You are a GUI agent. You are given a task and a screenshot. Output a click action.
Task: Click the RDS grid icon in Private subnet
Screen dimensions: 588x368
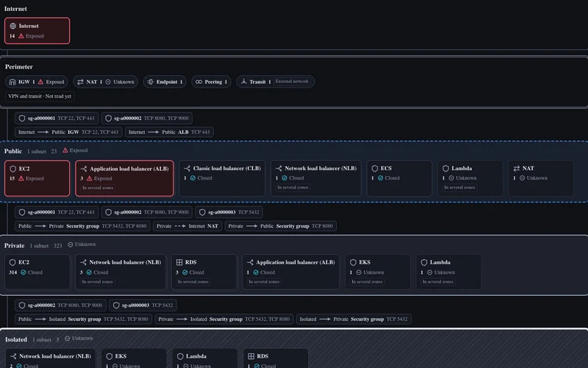(x=179, y=262)
